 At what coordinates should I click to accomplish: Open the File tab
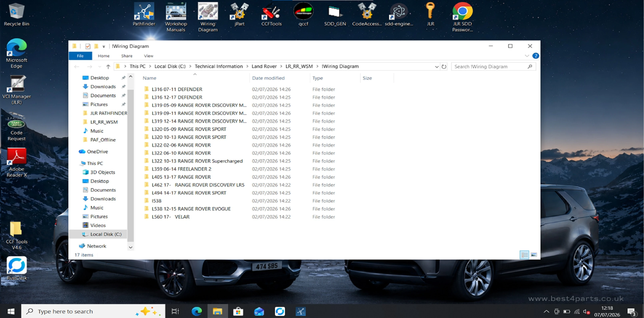[x=80, y=56]
